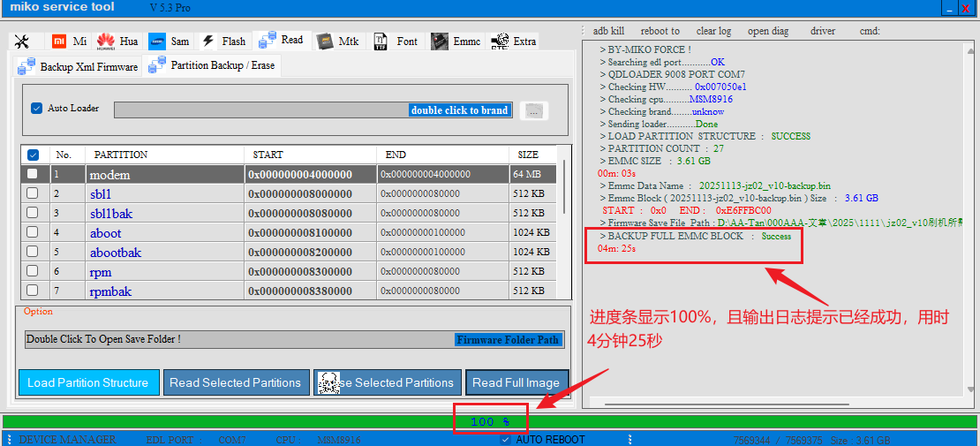Open the wrench tools tab
Screen dimensions: 980x446
pos(23,42)
